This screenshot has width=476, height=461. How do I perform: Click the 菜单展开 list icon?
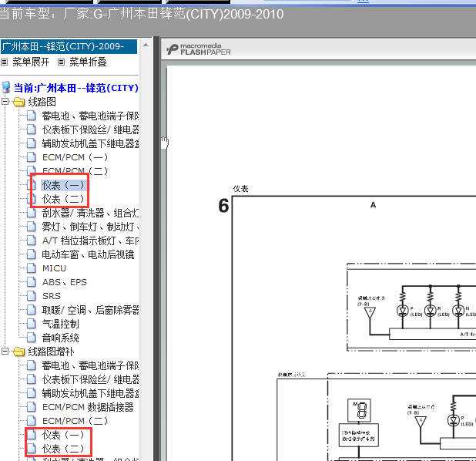(5, 62)
